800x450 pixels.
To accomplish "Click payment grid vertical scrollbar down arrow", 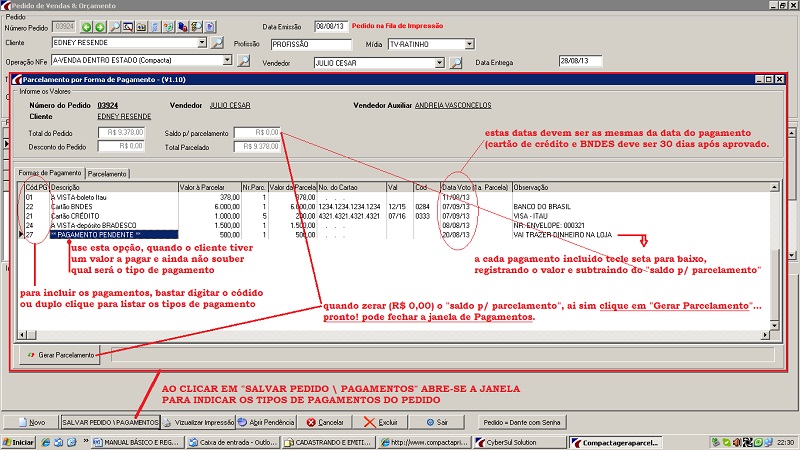I will coord(774,325).
